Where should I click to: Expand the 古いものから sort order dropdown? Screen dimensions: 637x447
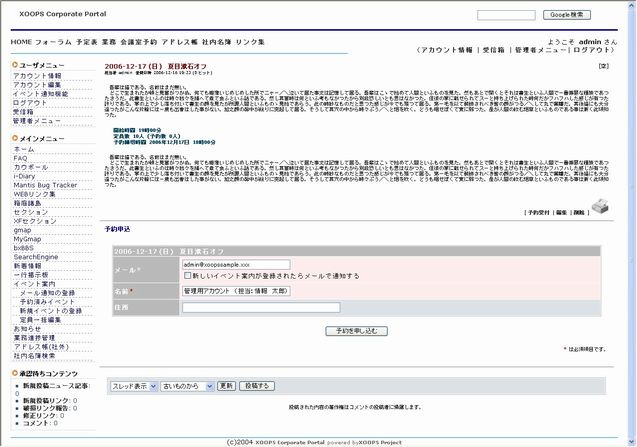187,385
